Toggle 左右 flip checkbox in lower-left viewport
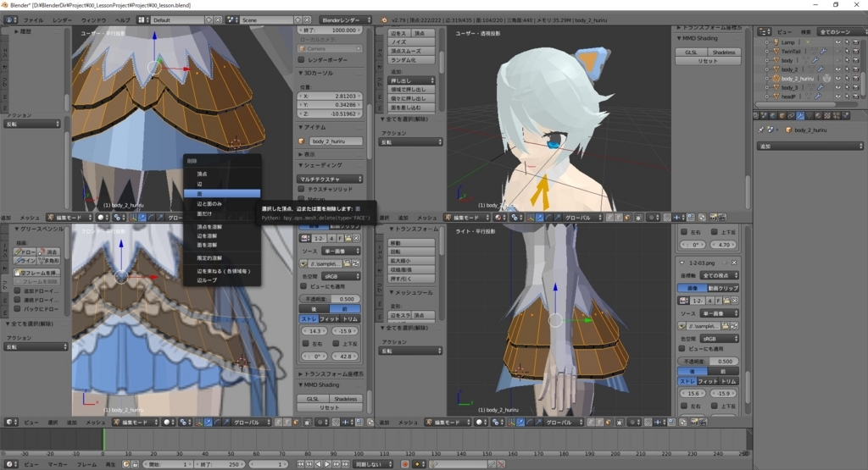 [305, 343]
